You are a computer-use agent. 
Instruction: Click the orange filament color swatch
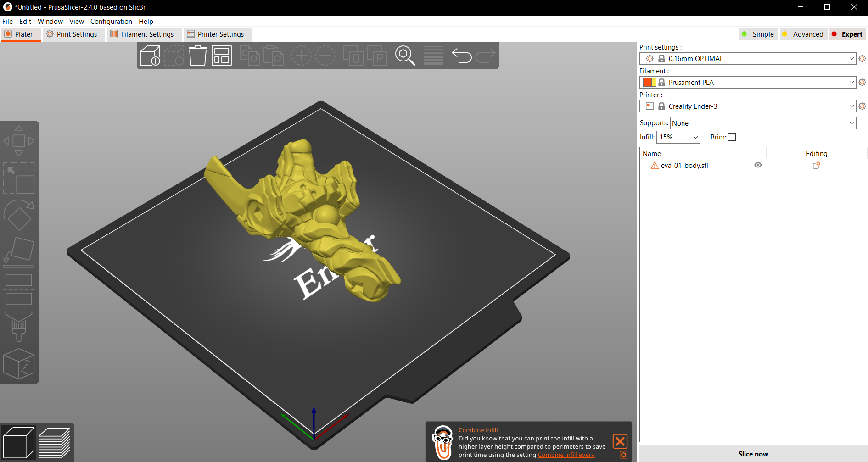(x=648, y=83)
